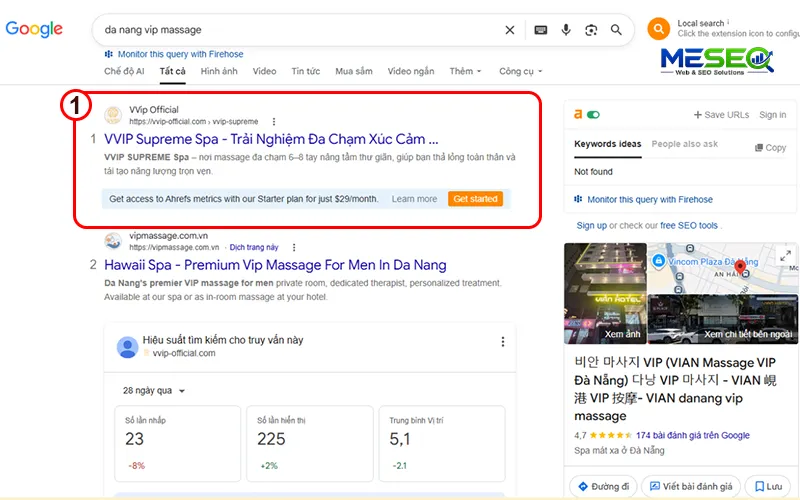Open the free SEO tools link
The width and height of the screenshot is (800, 500).
(x=689, y=226)
